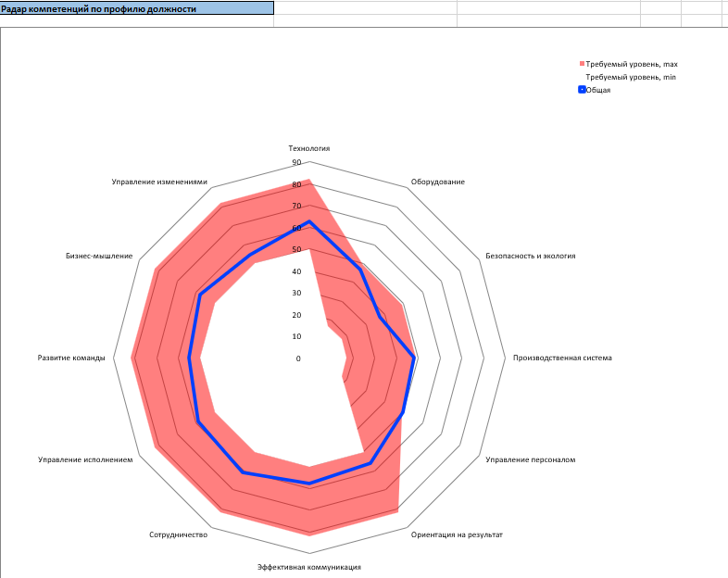This screenshot has height=578, width=728.
Task: Select blue Общая data point on Технология axis
Action: click(309, 222)
